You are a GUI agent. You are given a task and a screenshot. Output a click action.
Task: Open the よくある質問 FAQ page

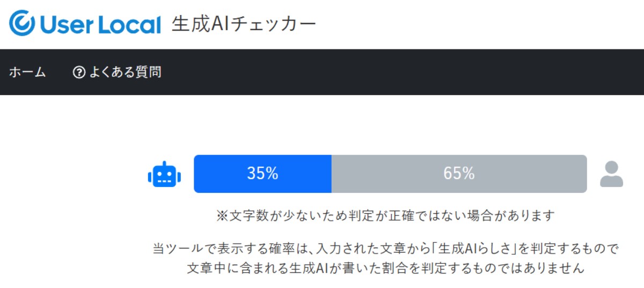[x=125, y=72]
